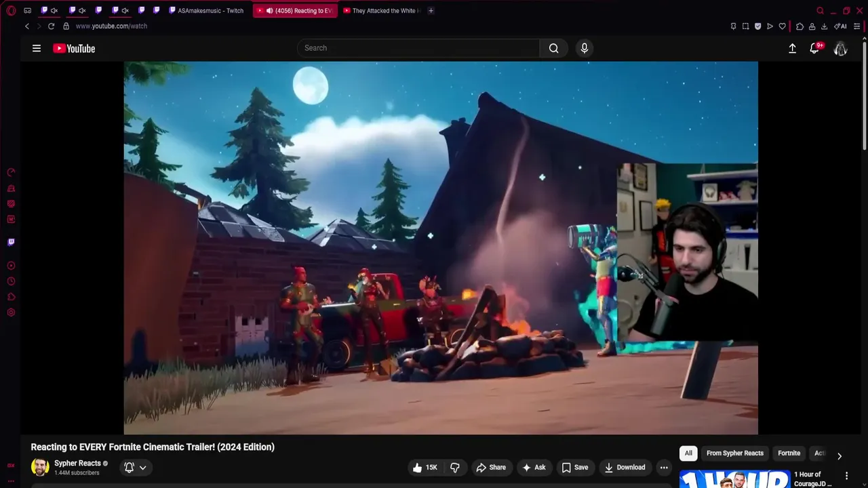The image size is (868, 488).
Task: Open Easy Setup sliders icon
Action: tap(857, 26)
